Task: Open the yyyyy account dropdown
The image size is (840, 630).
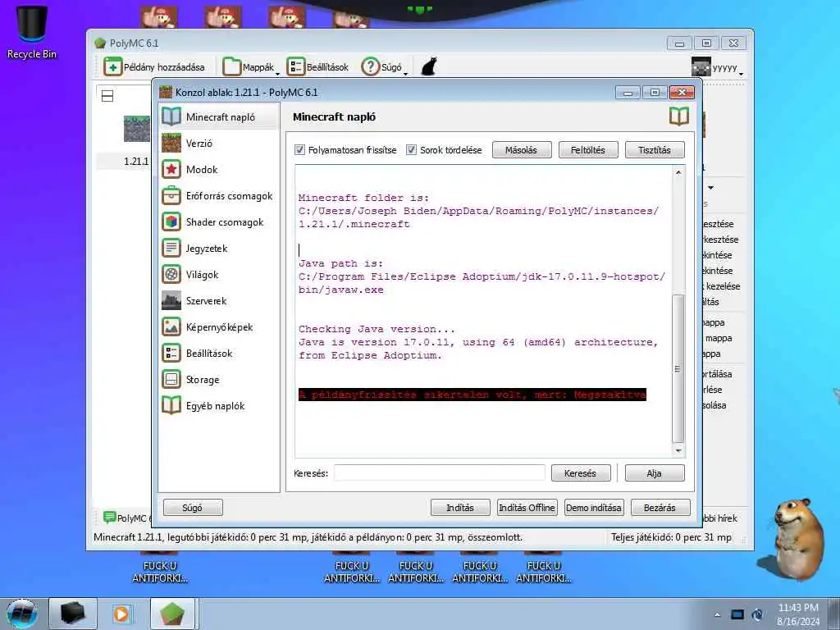Action: 717,67
